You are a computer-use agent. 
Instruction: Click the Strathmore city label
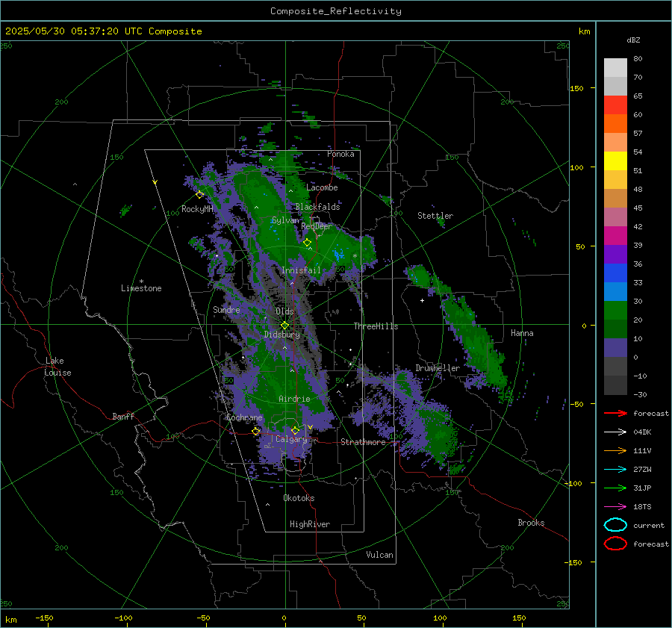363,442
